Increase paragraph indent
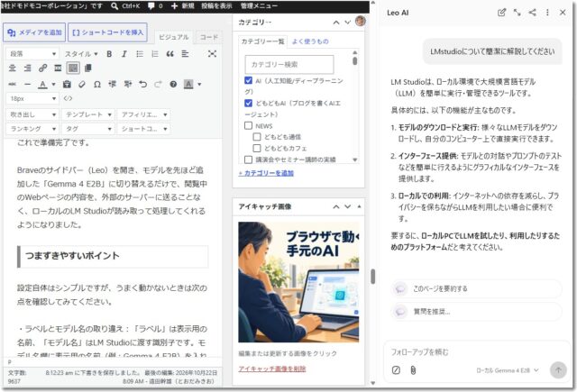The image size is (577, 392). tap(128, 84)
